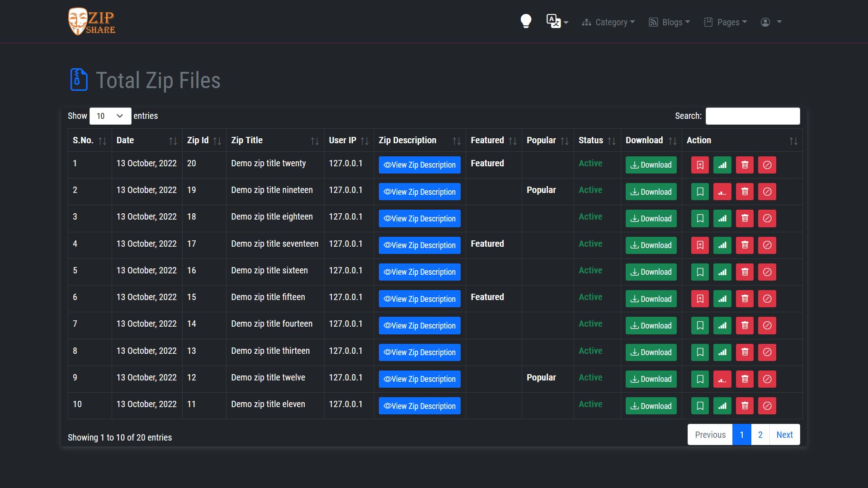Viewport: 868px width, 488px height.
Task: Toggle dark mode with the lightbulb icon
Action: 526,21
